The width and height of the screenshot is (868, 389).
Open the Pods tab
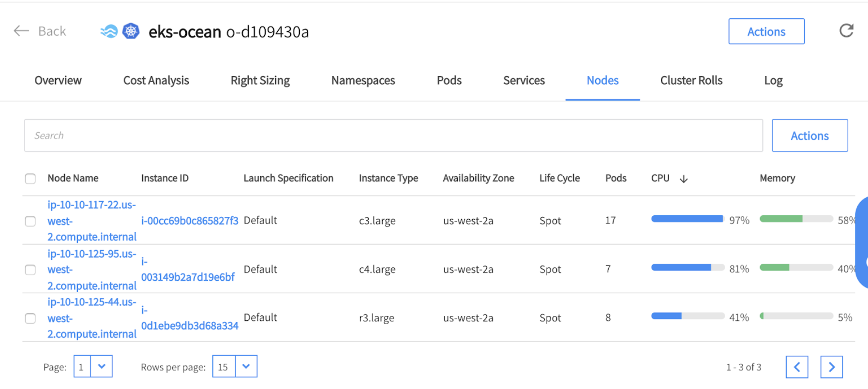pos(449,80)
